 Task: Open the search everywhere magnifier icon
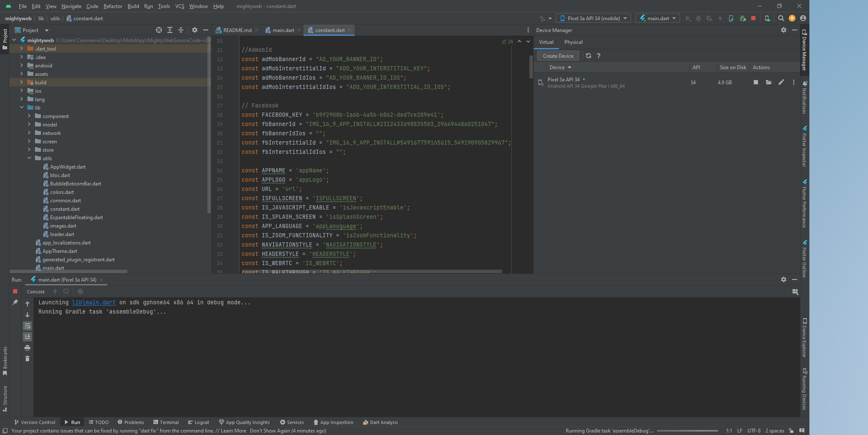pyautogui.click(x=781, y=18)
